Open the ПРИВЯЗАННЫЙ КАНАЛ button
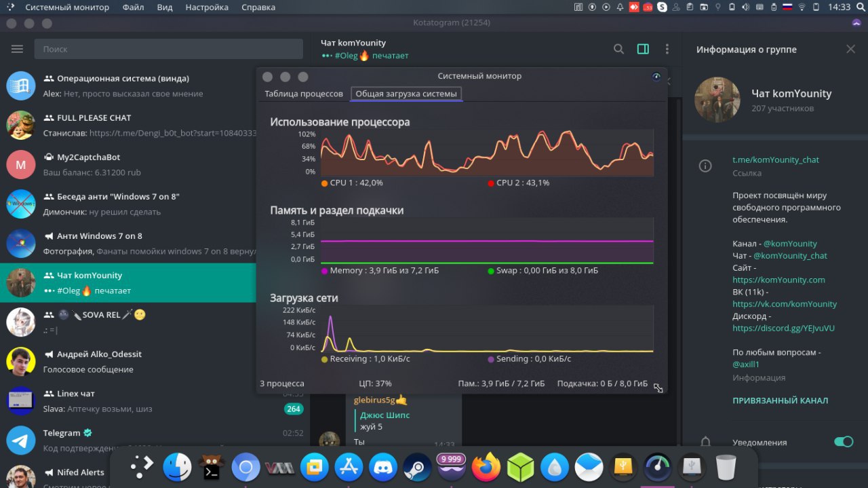Viewport: 868px width, 488px height. click(x=780, y=400)
